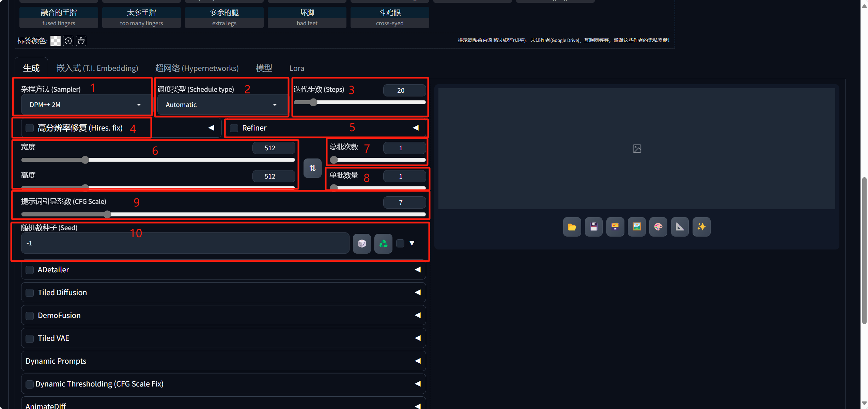868x409 pixels.
Task: Send image via picture frame icon
Action: point(636,227)
